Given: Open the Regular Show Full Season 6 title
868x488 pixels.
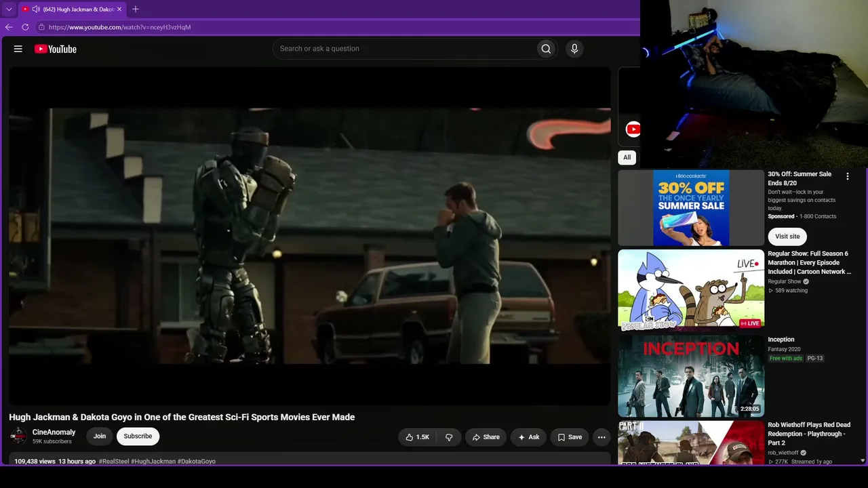Looking at the screenshot, I should point(809,263).
